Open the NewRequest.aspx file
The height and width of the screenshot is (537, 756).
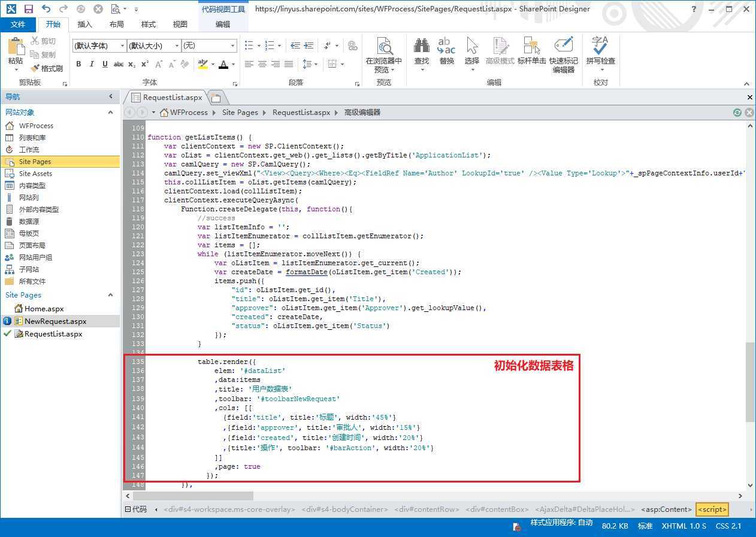click(55, 321)
